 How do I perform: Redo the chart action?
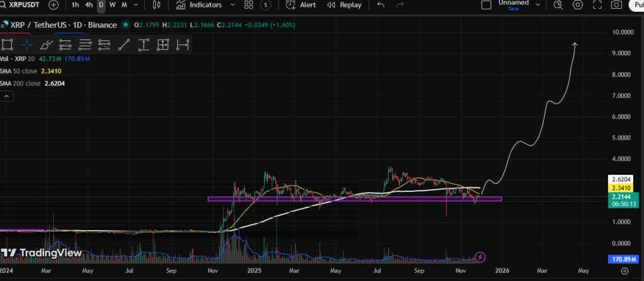(x=399, y=5)
